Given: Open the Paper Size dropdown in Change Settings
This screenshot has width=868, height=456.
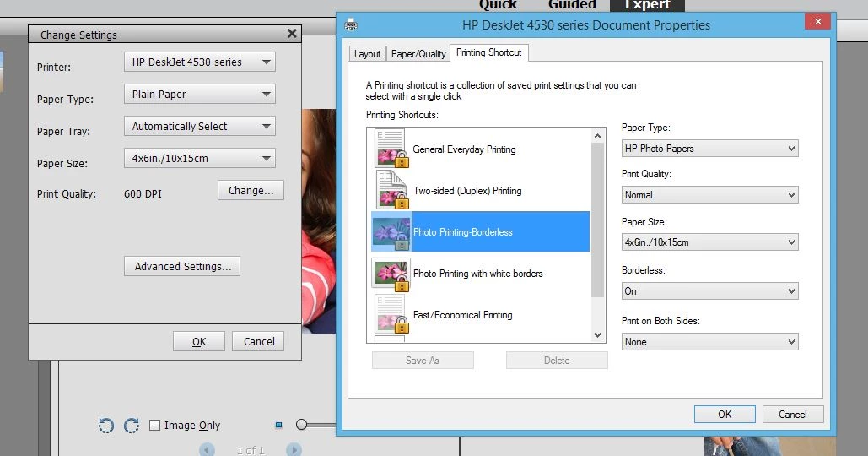Looking at the screenshot, I should coord(200,159).
